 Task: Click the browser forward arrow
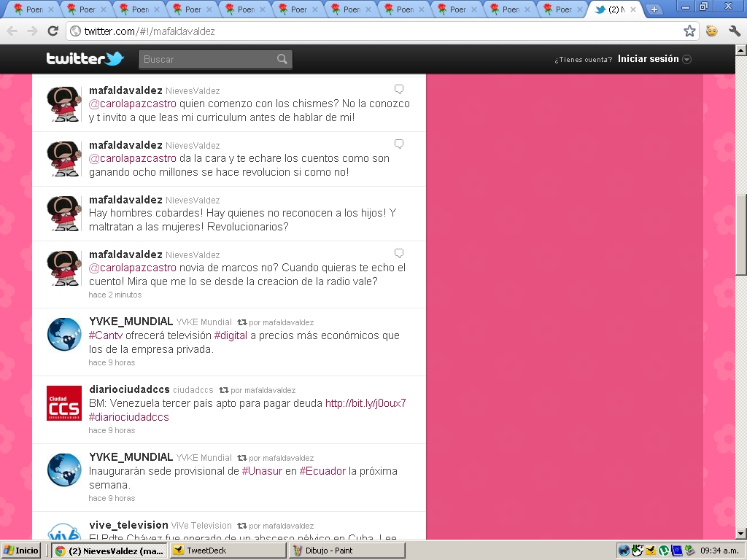coord(32,31)
